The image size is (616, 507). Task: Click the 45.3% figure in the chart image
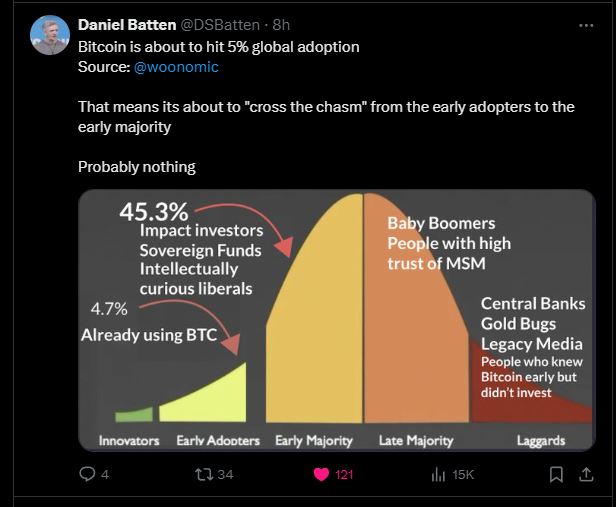coord(154,212)
